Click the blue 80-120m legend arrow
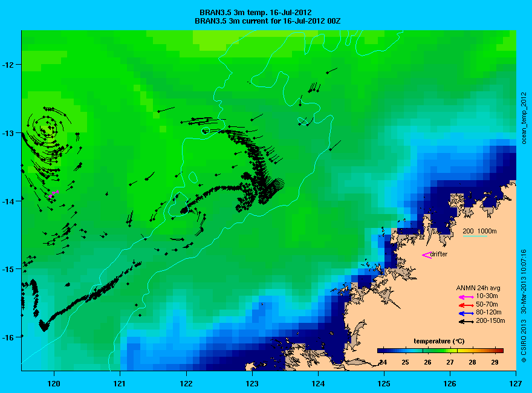Screen dimensions: 532x393 [x=466, y=313]
